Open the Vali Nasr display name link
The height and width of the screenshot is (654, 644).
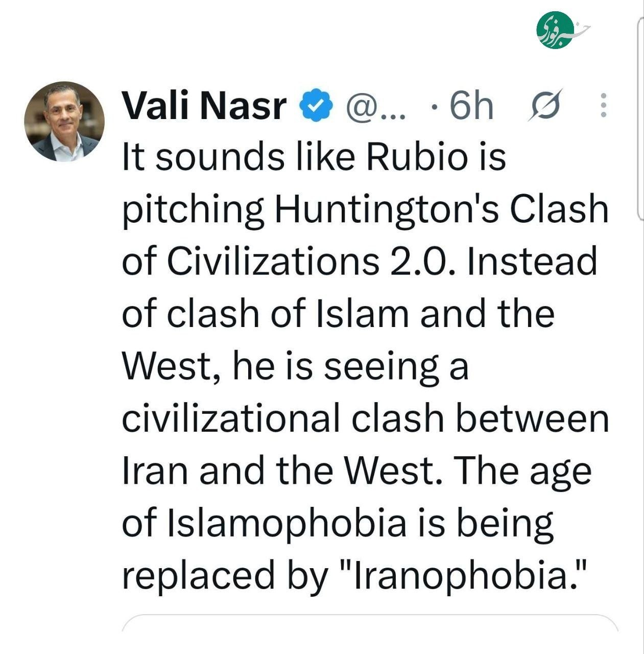204,105
